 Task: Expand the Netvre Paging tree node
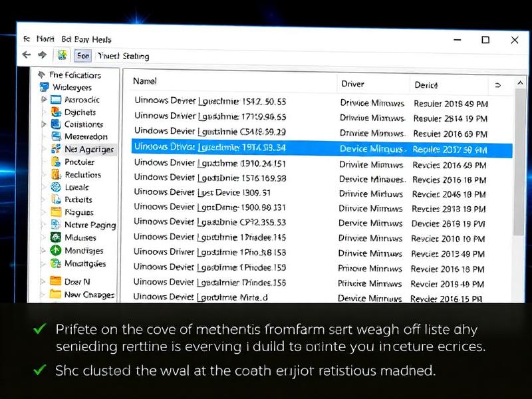(43, 225)
